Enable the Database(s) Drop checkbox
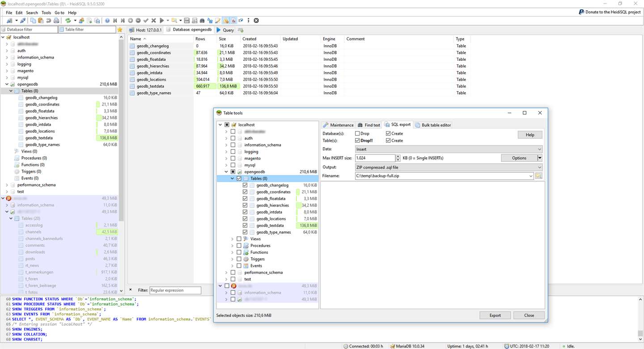The image size is (644, 349). [x=357, y=133]
